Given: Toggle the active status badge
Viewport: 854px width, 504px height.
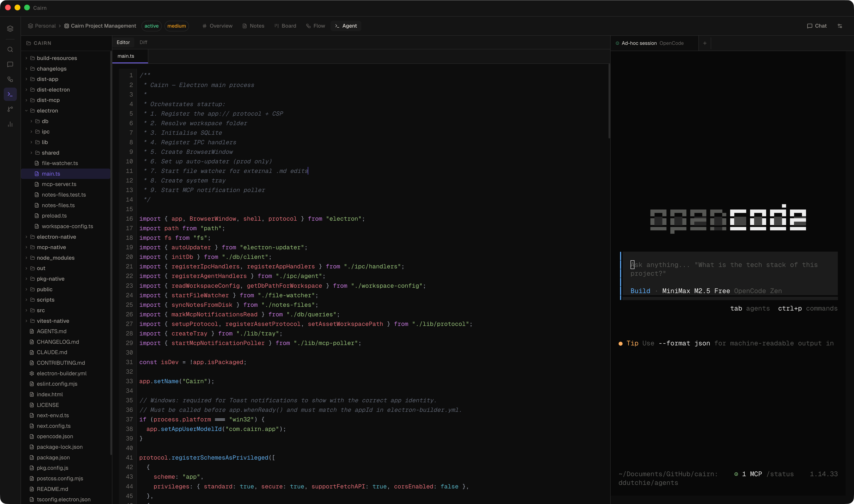Looking at the screenshot, I should 151,26.
